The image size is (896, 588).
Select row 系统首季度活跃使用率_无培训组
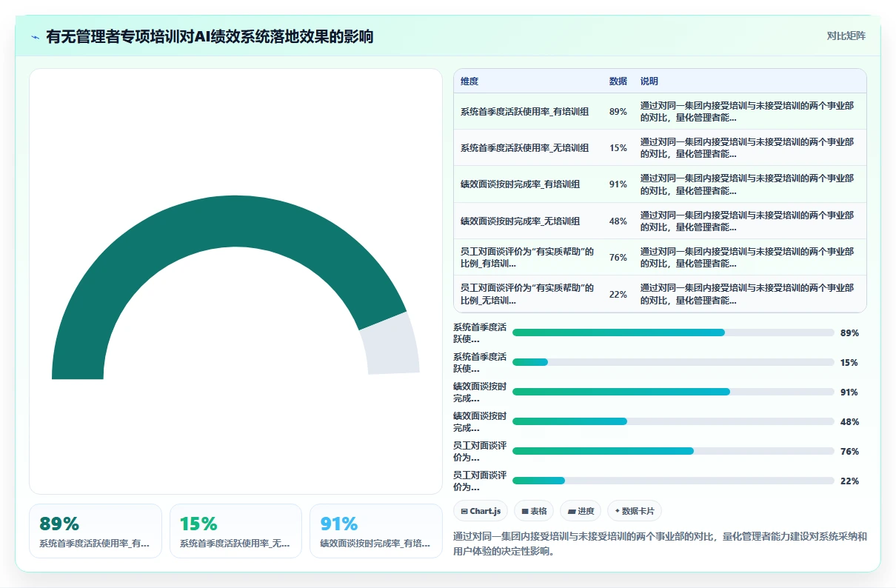point(660,148)
